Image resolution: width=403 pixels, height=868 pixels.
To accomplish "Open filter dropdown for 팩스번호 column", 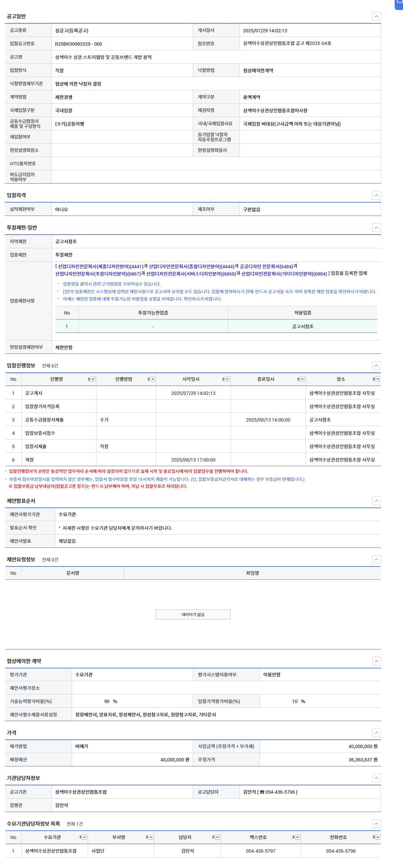I will [297, 837].
